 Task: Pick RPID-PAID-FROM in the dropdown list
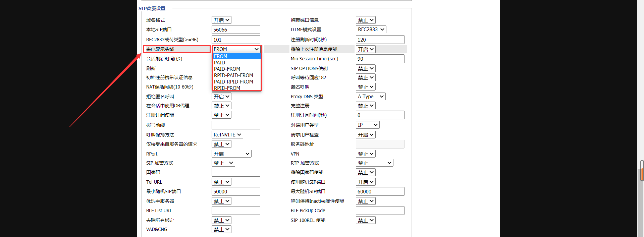233,75
